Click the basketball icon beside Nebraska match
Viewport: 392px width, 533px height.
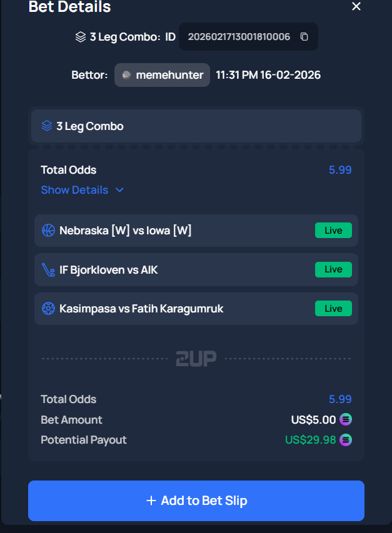[48, 231]
